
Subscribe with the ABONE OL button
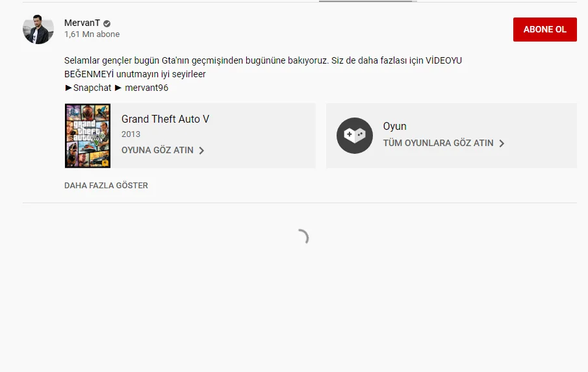click(x=544, y=29)
